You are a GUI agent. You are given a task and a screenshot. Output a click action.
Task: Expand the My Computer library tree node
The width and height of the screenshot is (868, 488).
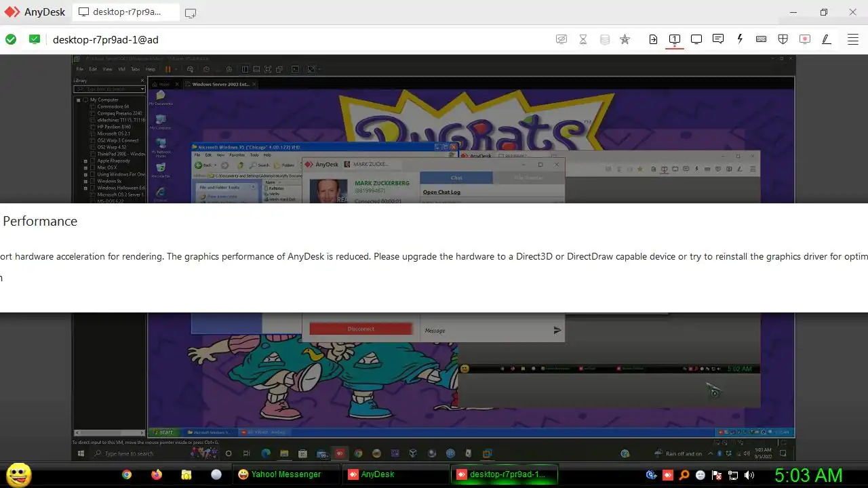(79, 100)
